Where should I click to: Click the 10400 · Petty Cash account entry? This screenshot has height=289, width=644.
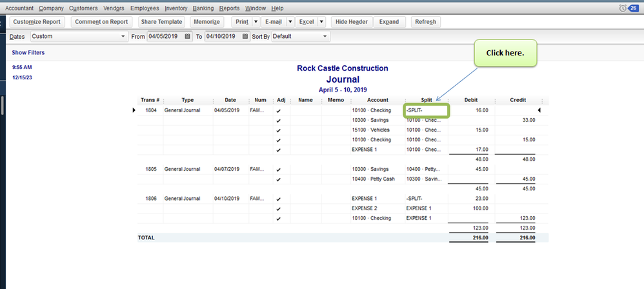point(373,179)
